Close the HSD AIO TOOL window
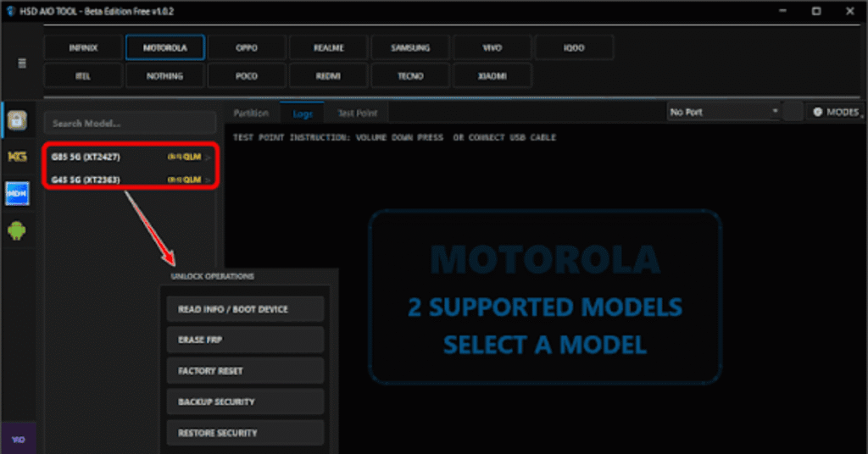The height and width of the screenshot is (454, 868). [850, 11]
